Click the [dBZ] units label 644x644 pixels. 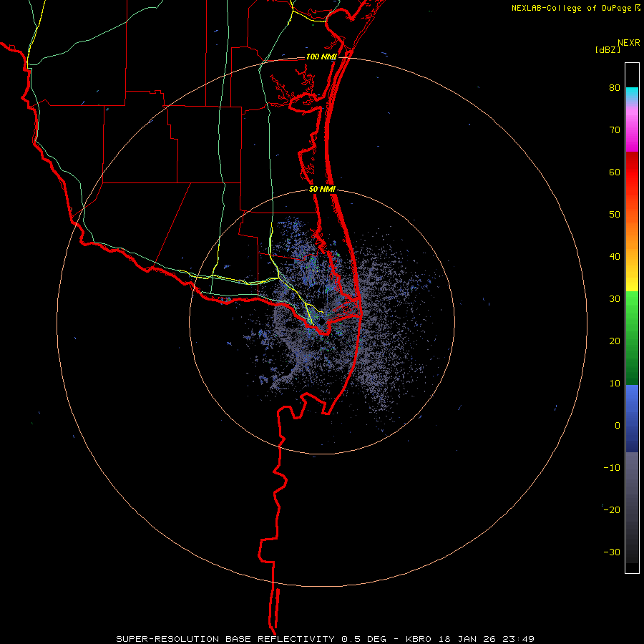608,49
